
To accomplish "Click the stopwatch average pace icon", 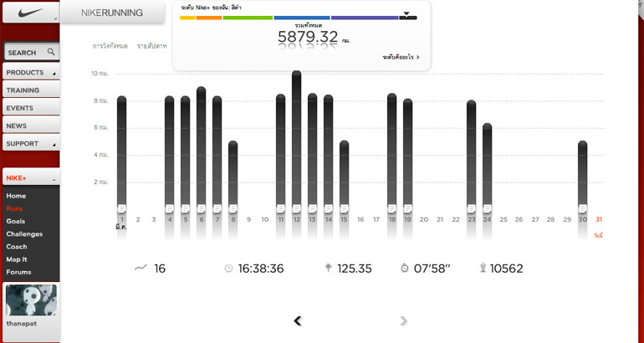I will (404, 269).
